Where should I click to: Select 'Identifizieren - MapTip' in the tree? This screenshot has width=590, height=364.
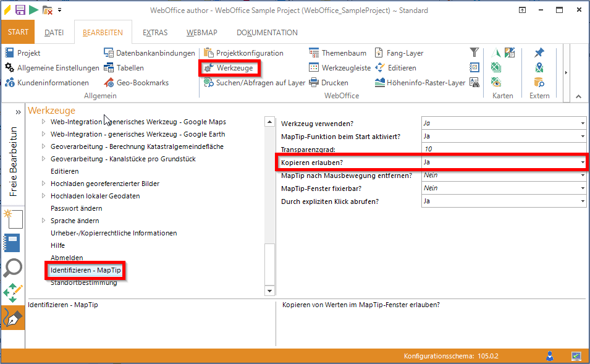pyautogui.click(x=85, y=270)
